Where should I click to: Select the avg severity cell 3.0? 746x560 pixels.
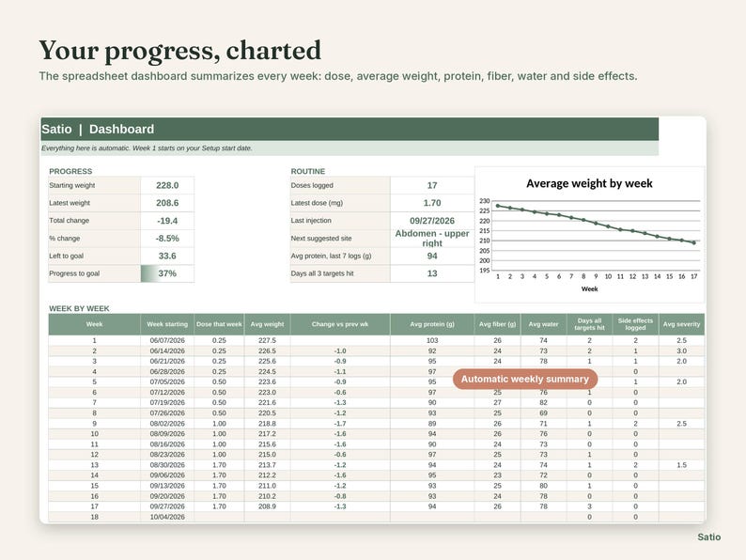click(x=682, y=351)
